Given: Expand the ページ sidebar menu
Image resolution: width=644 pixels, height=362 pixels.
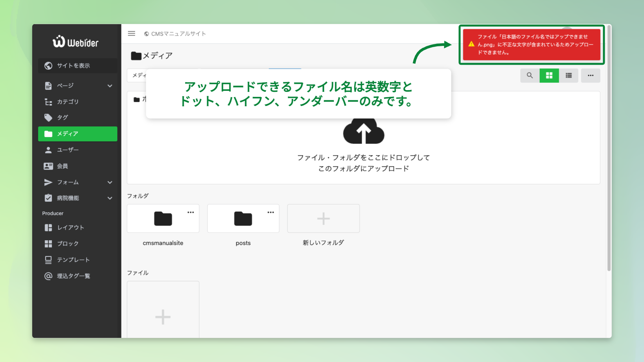Looking at the screenshot, I should (x=110, y=86).
